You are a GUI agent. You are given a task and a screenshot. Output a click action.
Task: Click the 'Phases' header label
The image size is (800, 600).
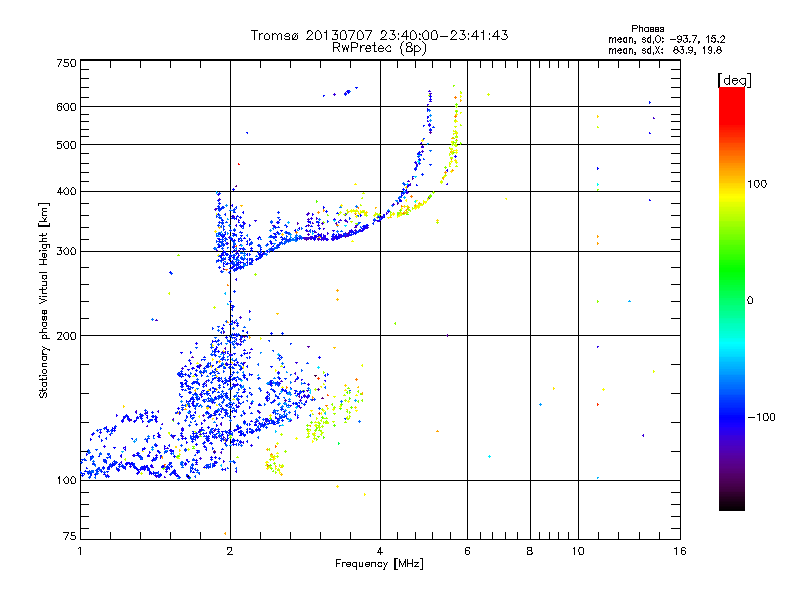coord(647,29)
